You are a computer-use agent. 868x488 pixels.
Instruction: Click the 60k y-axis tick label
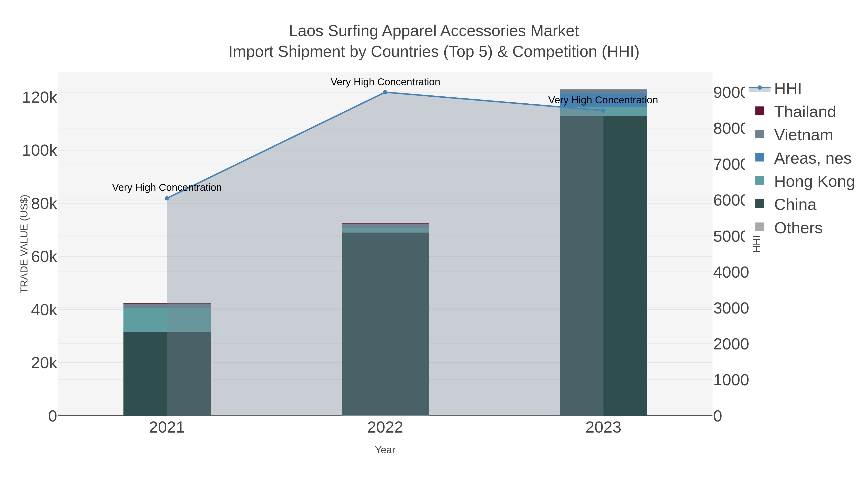[44, 257]
